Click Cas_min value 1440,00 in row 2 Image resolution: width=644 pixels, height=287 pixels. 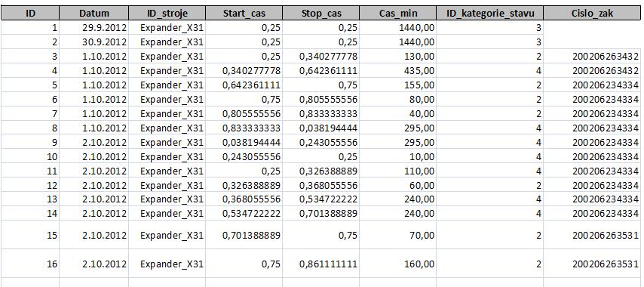[x=397, y=42]
